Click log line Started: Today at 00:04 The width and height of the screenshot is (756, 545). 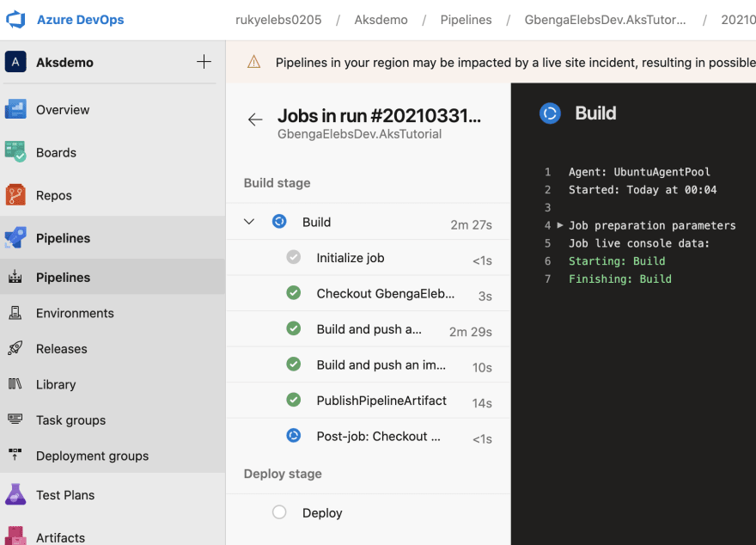643,189
